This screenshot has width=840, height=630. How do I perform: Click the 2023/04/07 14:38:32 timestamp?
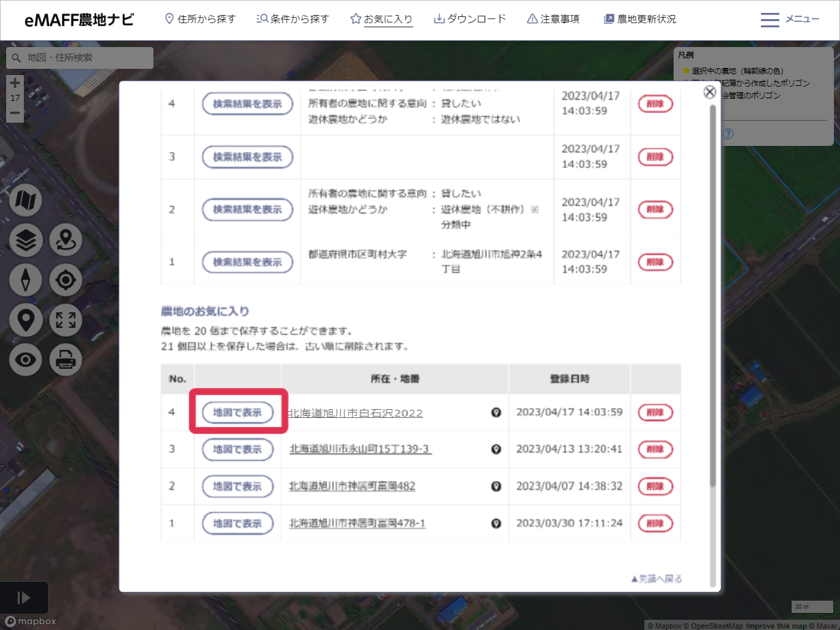569,486
